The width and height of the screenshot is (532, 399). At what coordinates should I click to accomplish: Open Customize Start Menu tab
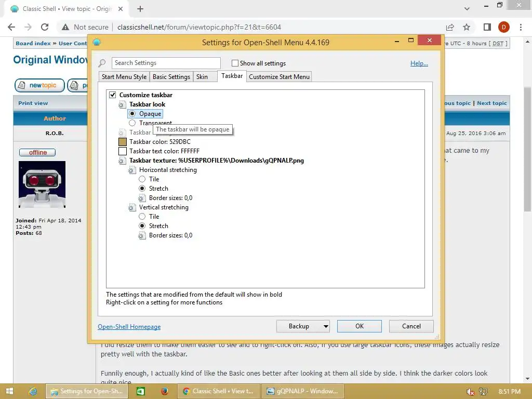[279, 77]
